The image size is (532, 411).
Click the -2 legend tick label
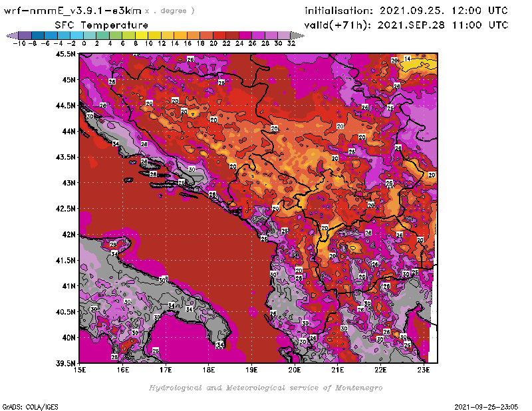tap(71, 43)
